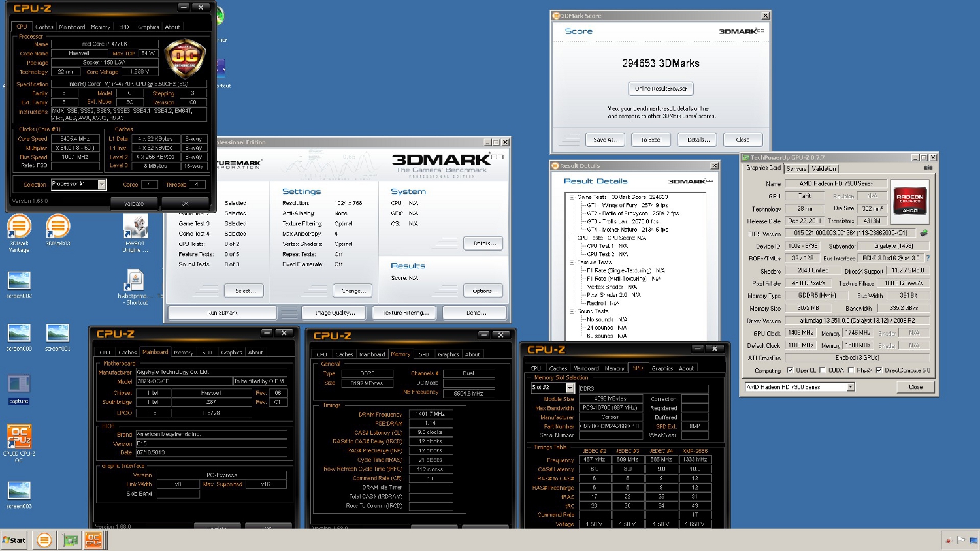The width and height of the screenshot is (980, 551).
Task: Click the "294653 3DMarks" score text
Action: 661,63
